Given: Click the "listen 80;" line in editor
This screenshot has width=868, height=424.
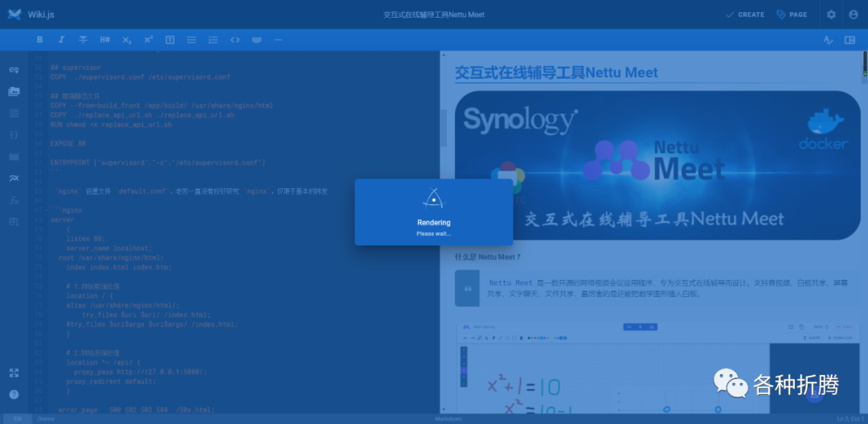Looking at the screenshot, I should (86, 239).
